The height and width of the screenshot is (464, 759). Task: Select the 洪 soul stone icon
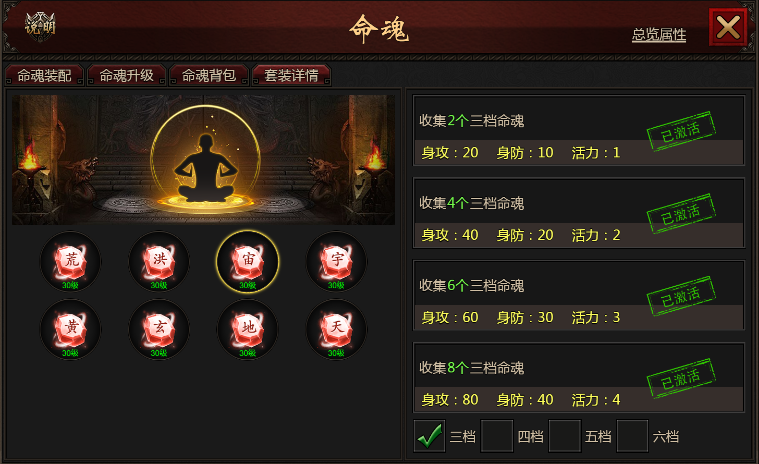tap(159, 262)
